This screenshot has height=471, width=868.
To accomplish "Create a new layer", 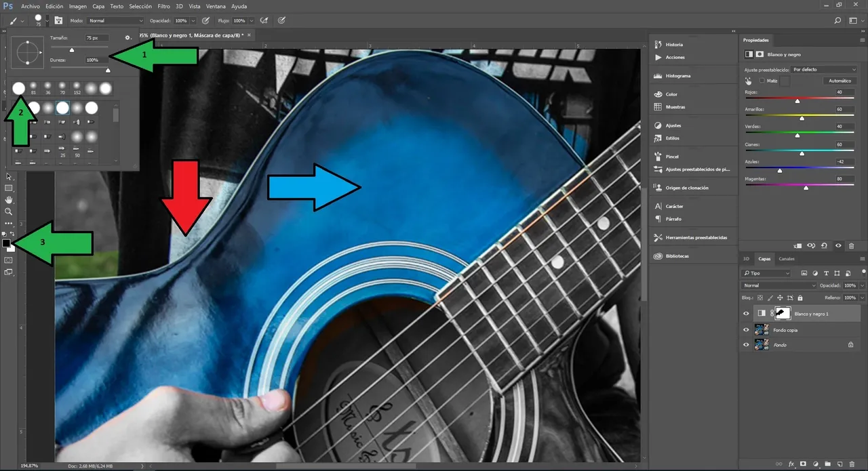I will coord(840,464).
